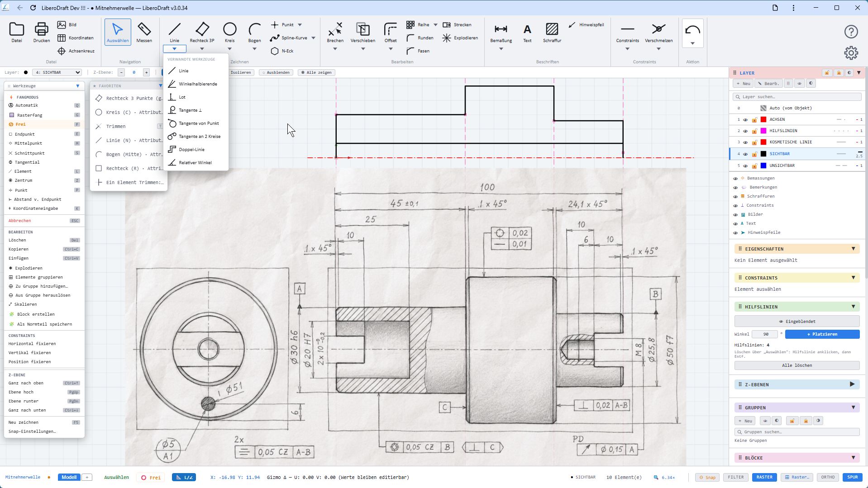Choose Relativer Winkel menu entry

click(196, 163)
